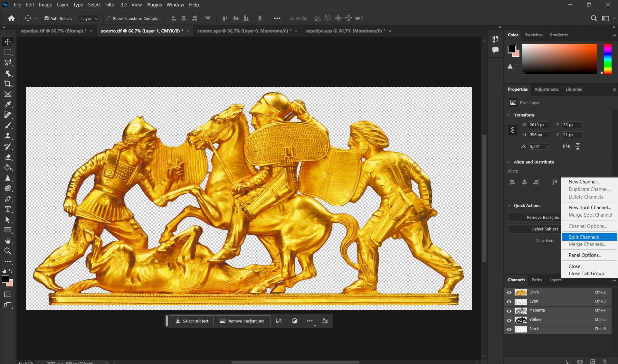Flip layer horizontally in Transform section
The height and width of the screenshot is (364, 618).
click(566, 146)
